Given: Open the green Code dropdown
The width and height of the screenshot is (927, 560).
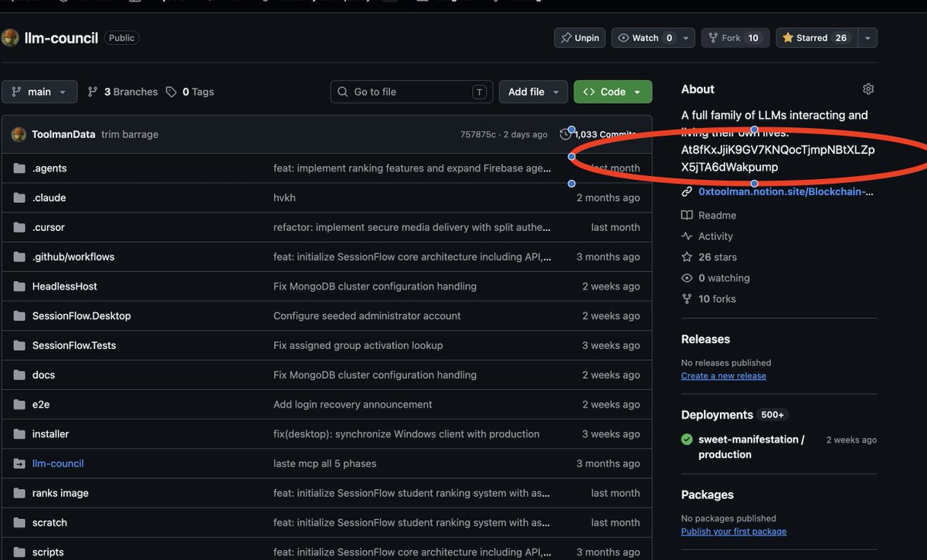Looking at the screenshot, I should 613,92.
